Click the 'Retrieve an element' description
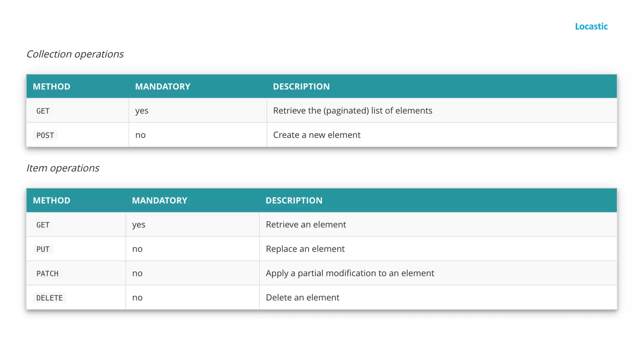 (x=306, y=224)
